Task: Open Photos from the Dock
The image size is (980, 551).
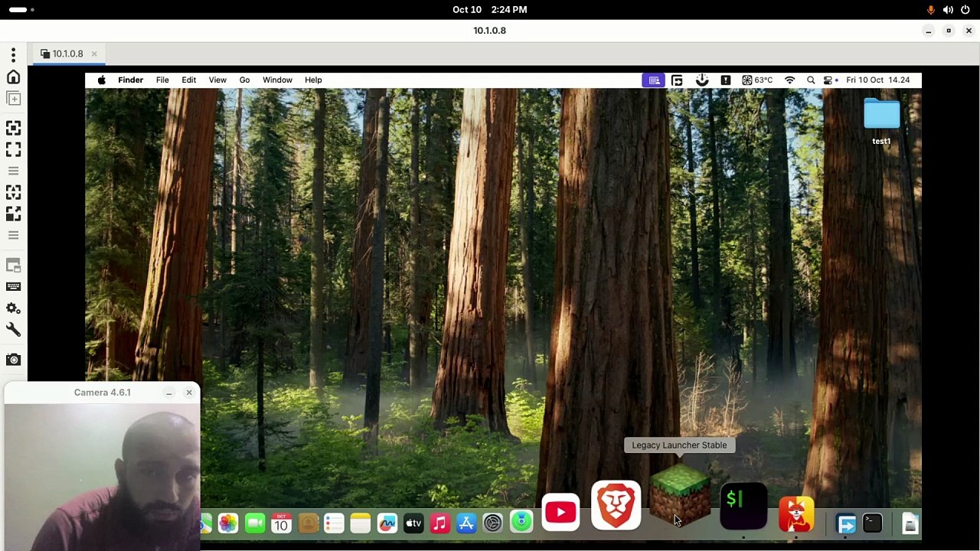Action: coord(228,523)
